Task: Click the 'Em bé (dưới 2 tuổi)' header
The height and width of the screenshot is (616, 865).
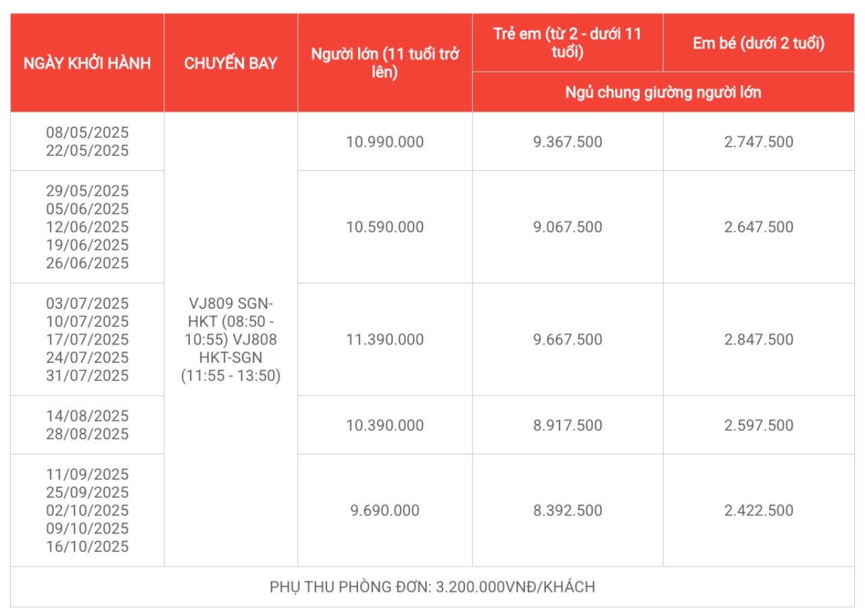Action: click(x=759, y=43)
